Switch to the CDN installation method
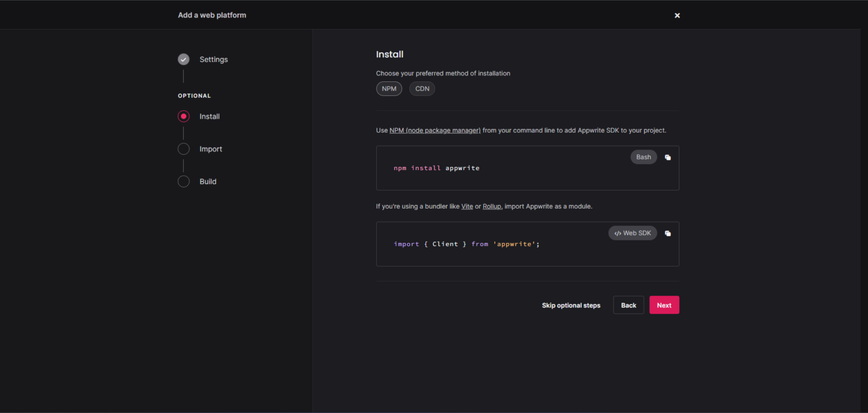 [x=422, y=88]
